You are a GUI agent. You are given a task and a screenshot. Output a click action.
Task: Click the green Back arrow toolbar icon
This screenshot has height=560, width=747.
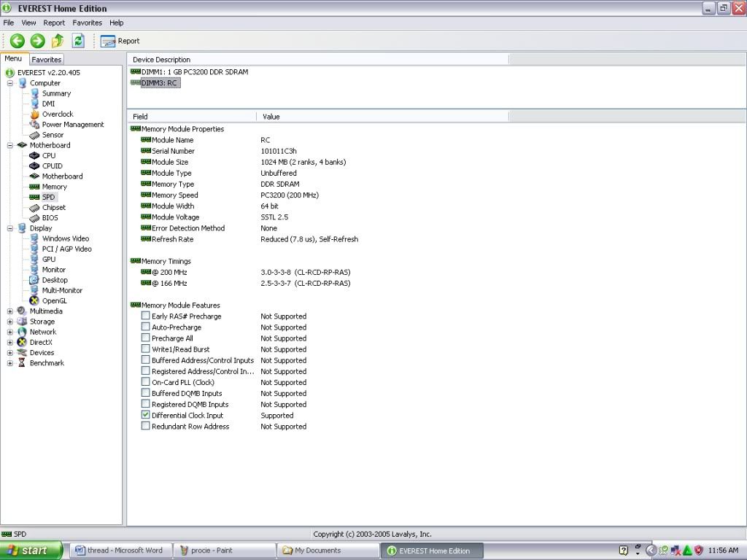18,41
